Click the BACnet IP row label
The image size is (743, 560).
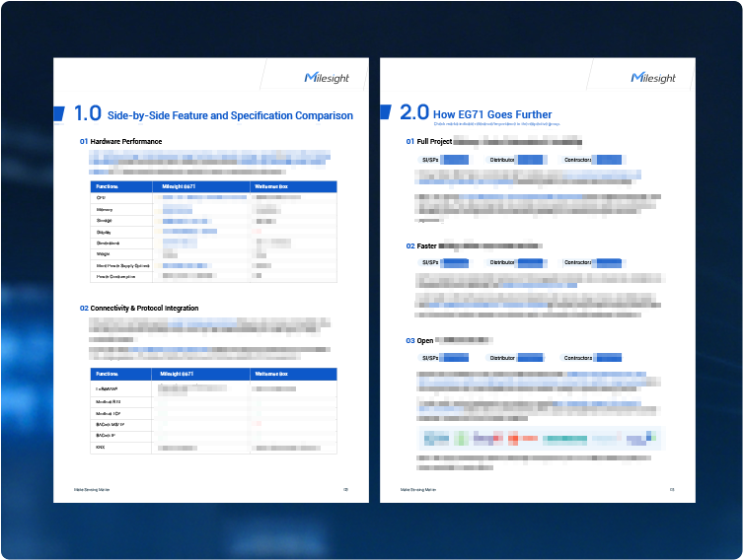point(106,436)
